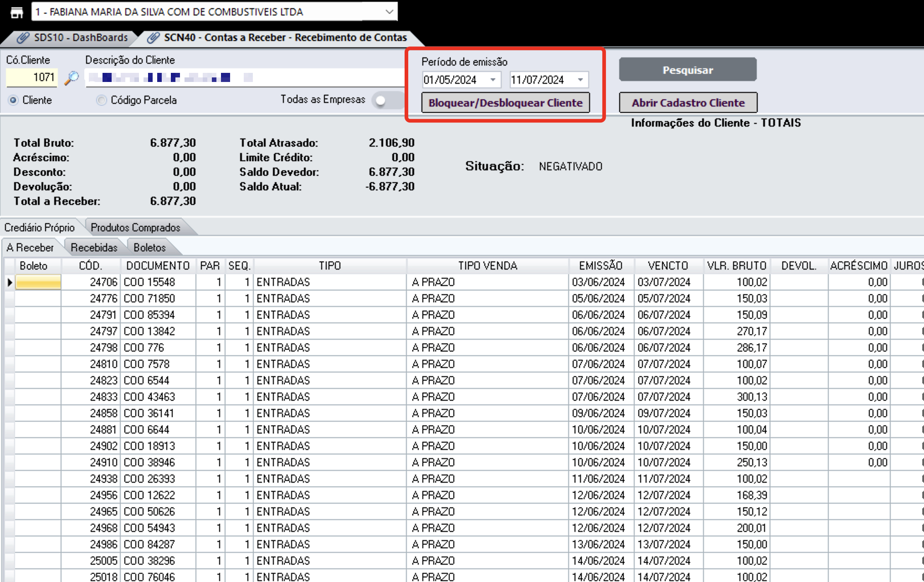
Task: Select the Boletos sub-tab
Action: point(150,248)
